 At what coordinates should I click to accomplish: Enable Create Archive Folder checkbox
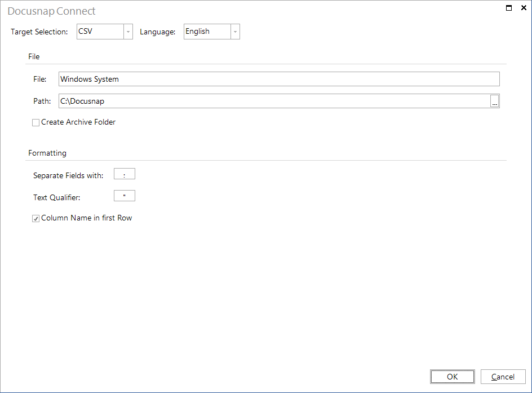pyautogui.click(x=36, y=122)
